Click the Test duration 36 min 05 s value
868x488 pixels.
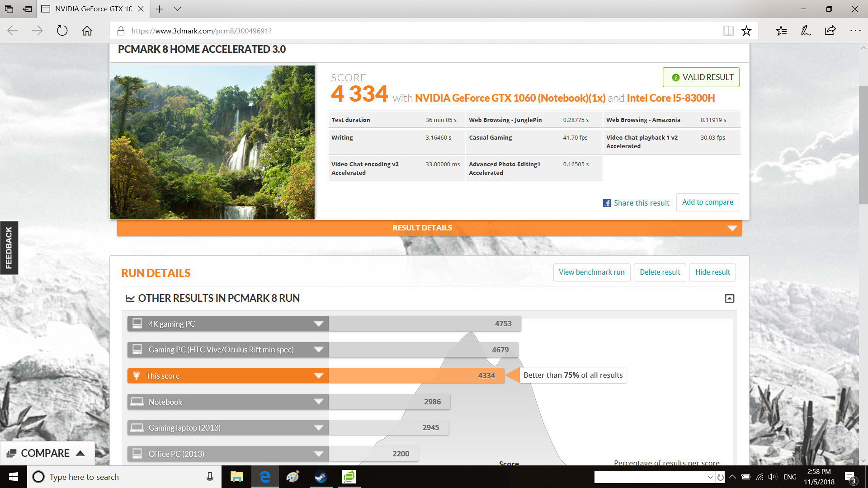click(441, 120)
